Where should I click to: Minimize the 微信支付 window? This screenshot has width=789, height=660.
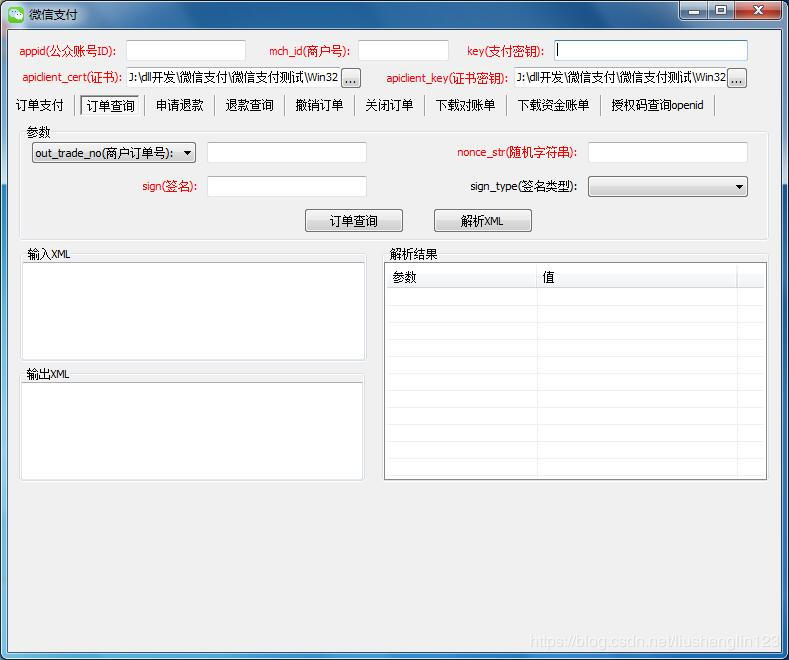click(694, 10)
